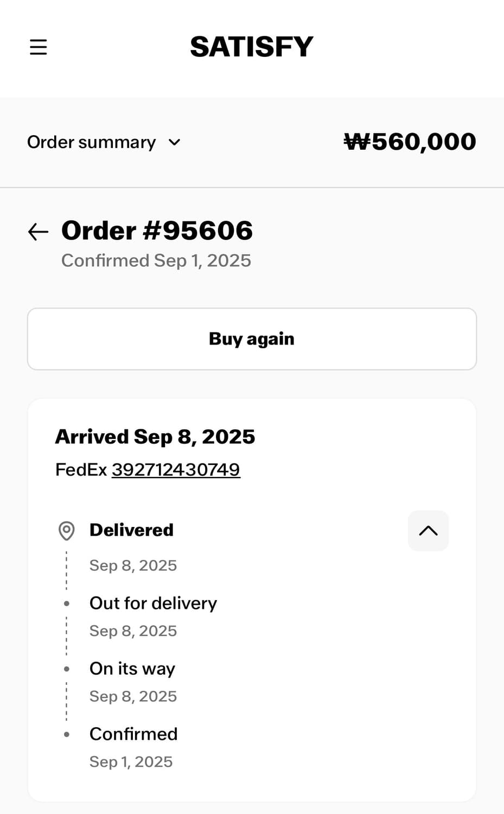
Task: Expand the Order summary section
Action: click(91, 142)
